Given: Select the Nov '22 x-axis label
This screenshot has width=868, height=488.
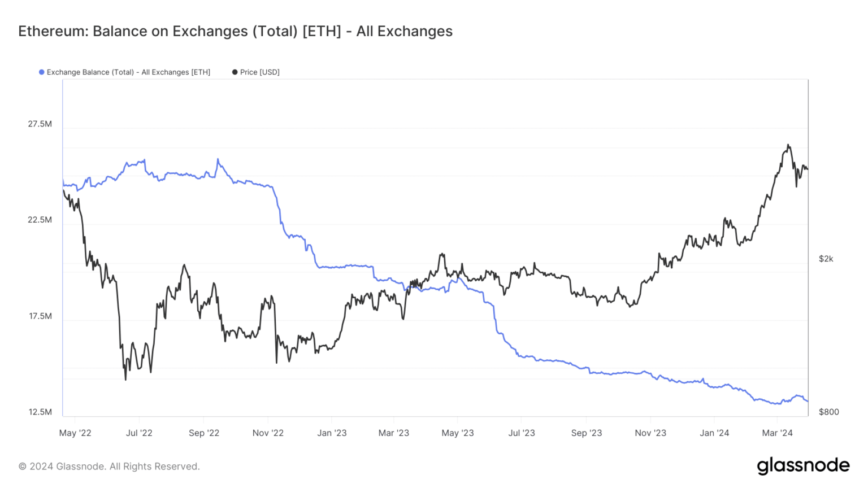Looking at the screenshot, I should click(268, 433).
